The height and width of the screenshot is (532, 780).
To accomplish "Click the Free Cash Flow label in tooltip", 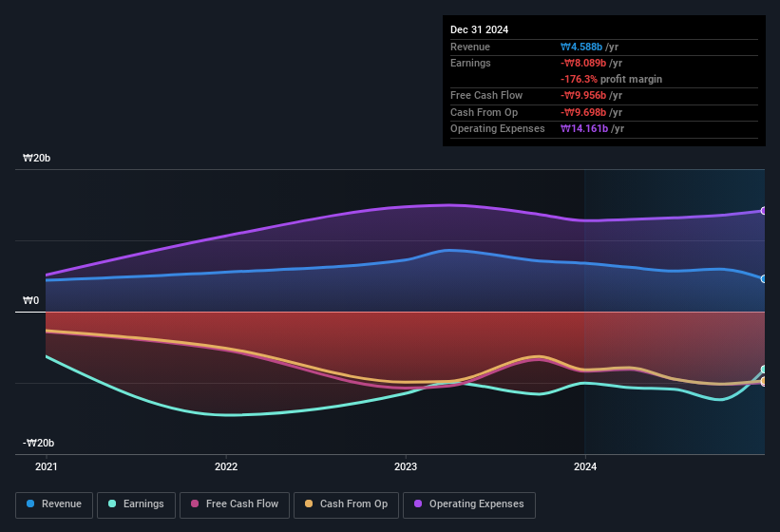I will [486, 95].
